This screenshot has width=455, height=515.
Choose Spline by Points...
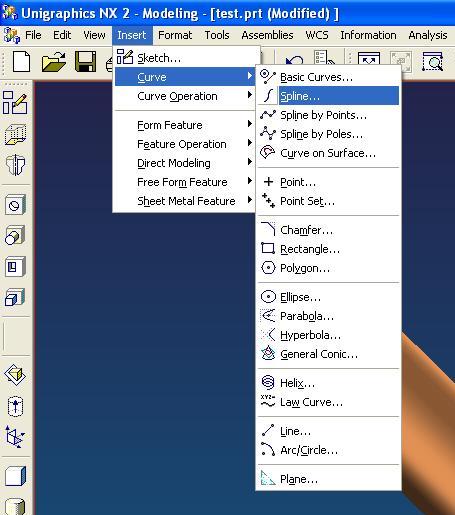(x=329, y=115)
